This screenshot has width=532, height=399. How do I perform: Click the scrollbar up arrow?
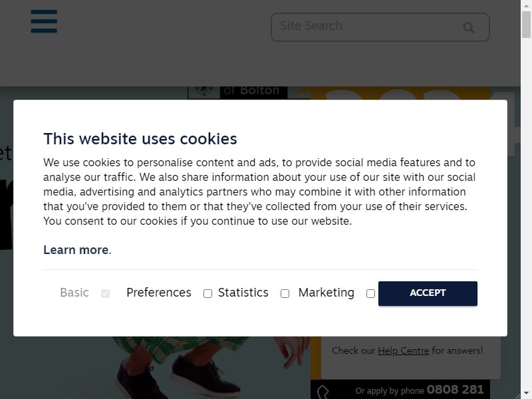[x=526, y=5]
